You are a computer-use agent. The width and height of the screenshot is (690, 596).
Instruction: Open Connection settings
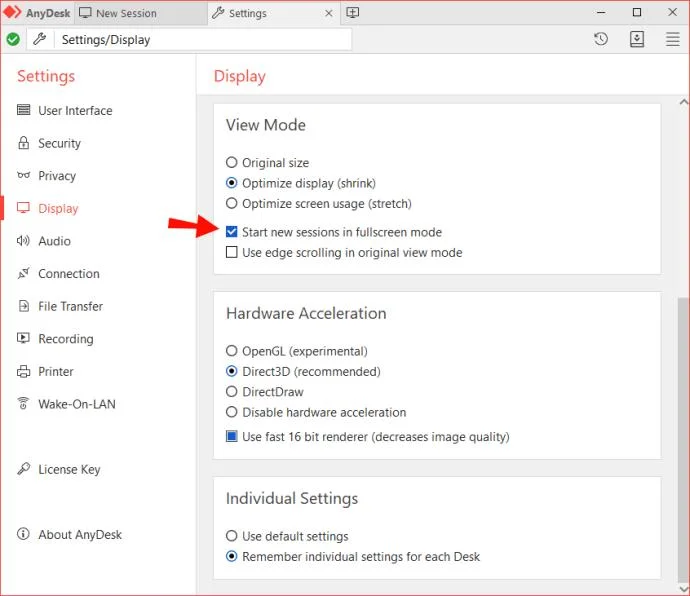69,273
